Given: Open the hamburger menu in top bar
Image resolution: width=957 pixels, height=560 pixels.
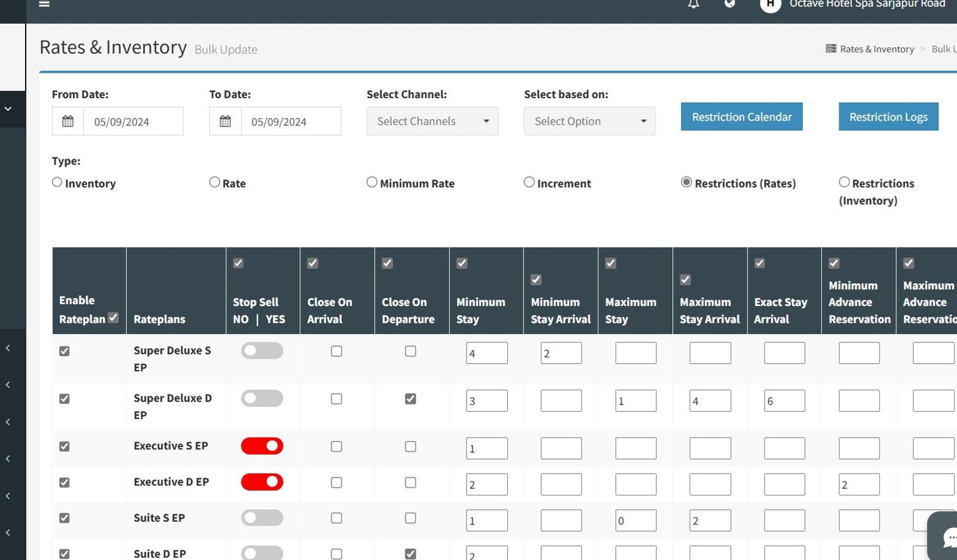Looking at the screenshot, I should [44, 4].
